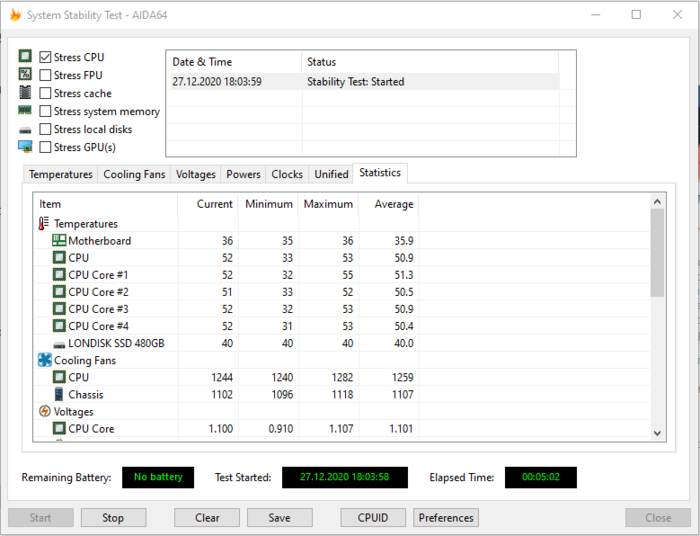Click the disk drive icon beside Stress local disks

tap(25, 130)
